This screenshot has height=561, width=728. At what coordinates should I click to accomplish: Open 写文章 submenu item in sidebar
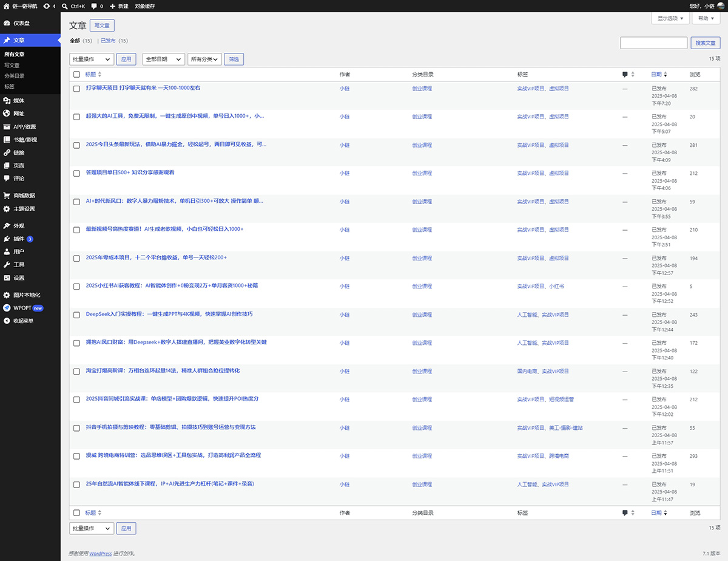point(12,65)
